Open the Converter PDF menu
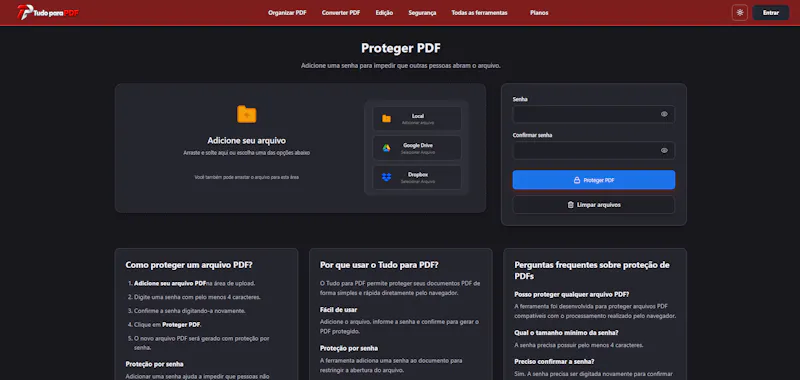 click(x=341, y=13)
